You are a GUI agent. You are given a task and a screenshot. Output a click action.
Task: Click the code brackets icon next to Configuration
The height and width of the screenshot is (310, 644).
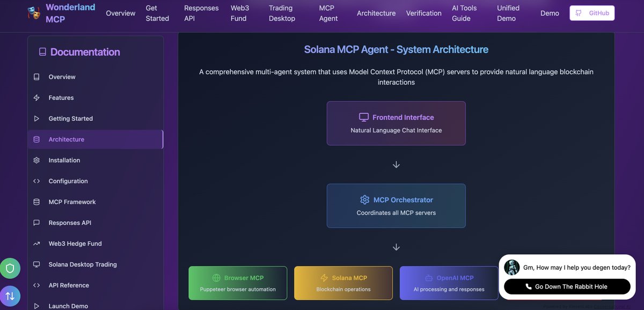click(36, 181)
